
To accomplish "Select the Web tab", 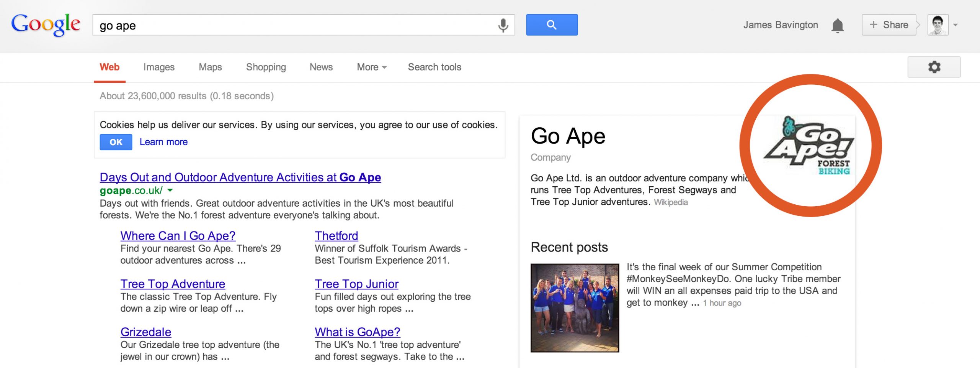I will click(109, 67).
